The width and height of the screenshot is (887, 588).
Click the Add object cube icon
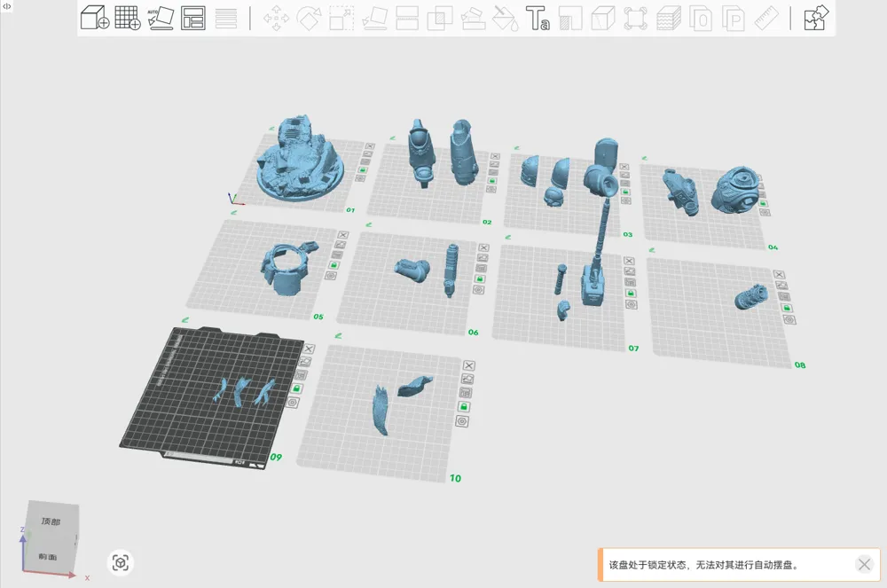coord(95,18)
